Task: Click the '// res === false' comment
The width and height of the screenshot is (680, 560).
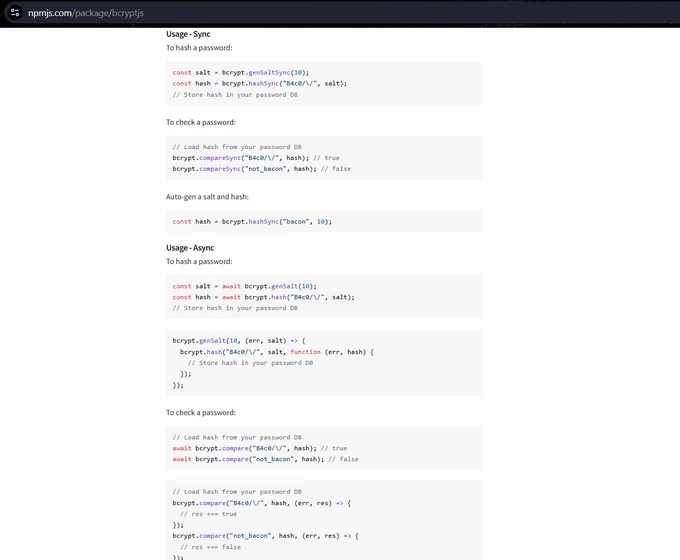Action: tap(210, 547)
